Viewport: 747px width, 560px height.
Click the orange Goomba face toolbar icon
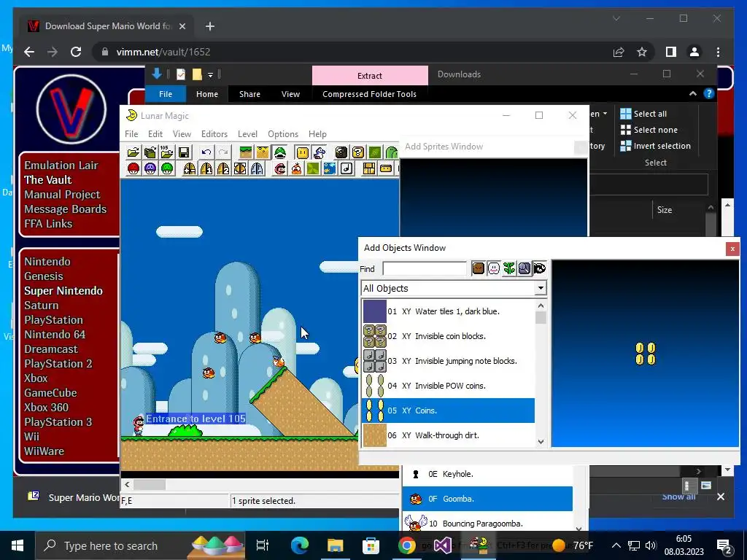[296, 168]
